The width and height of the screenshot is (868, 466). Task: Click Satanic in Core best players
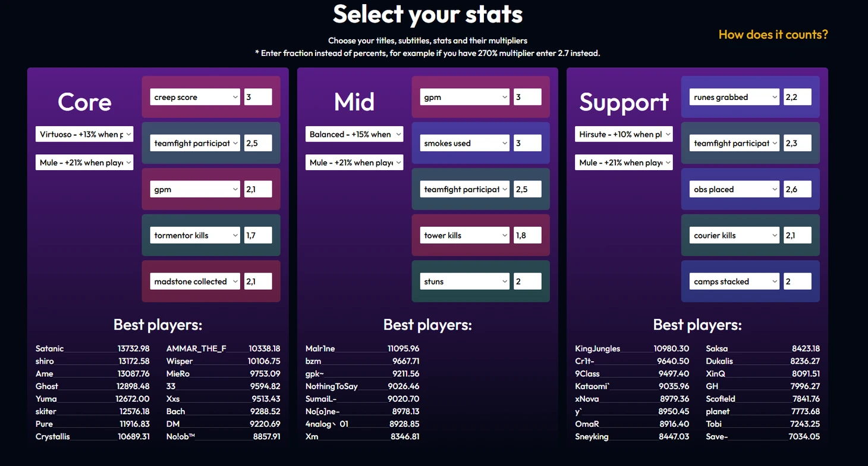(x=50, y=349)
